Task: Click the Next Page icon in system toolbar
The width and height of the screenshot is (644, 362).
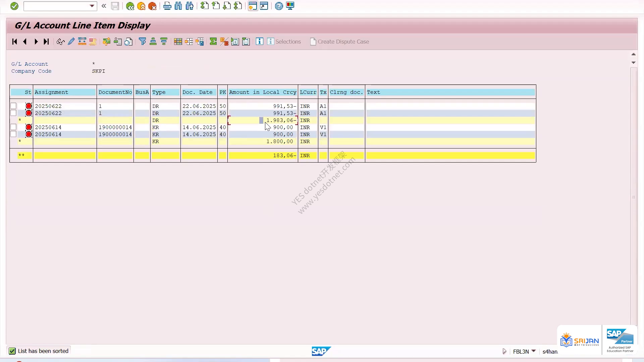Action: [227, 6]
